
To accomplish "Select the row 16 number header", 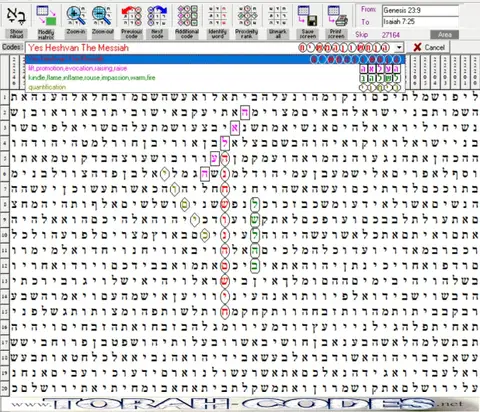I will point(5,327).
